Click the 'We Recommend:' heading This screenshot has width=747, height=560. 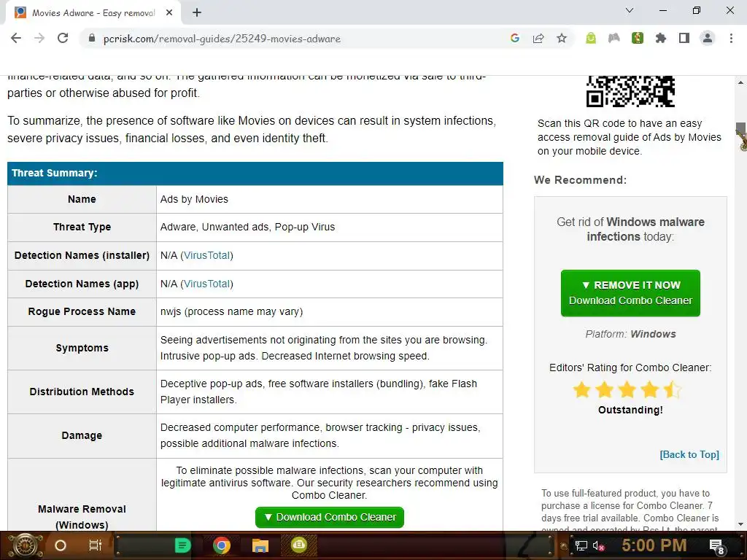[x=580, y=180]
